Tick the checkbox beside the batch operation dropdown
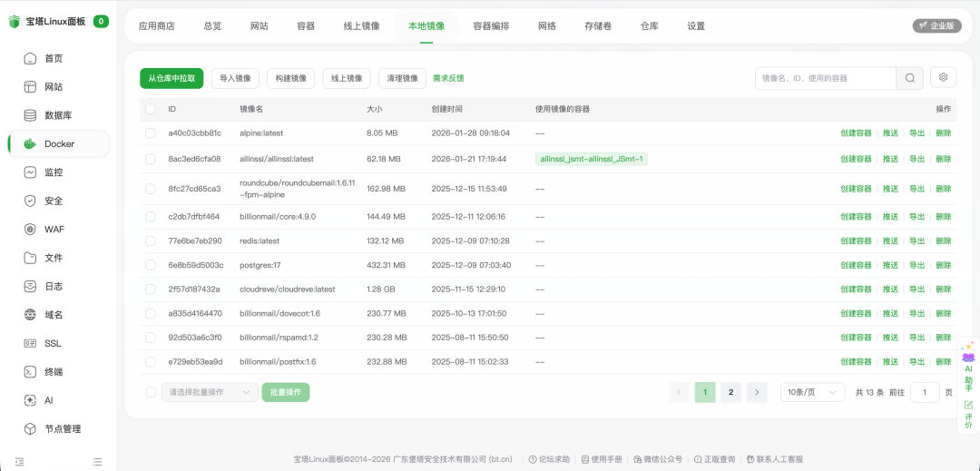The height and width of the screenshot is (471, 980). 150,392
